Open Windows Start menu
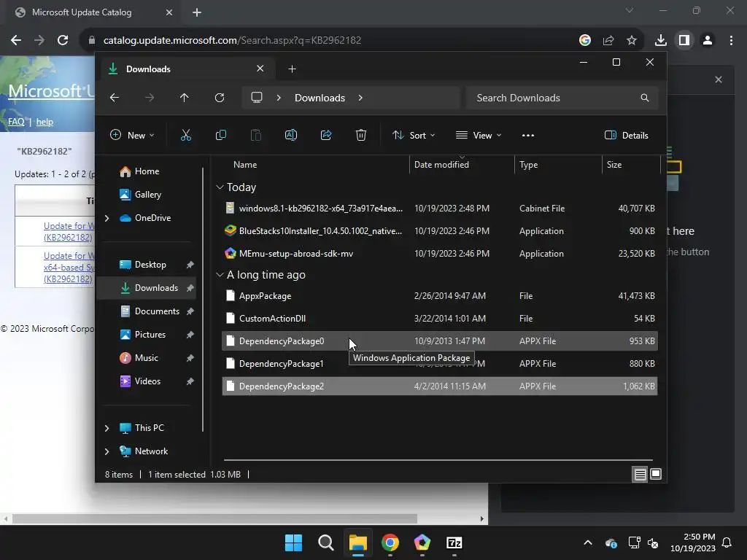The height and width of the screenshot is (560, 747). click(293, 542)
